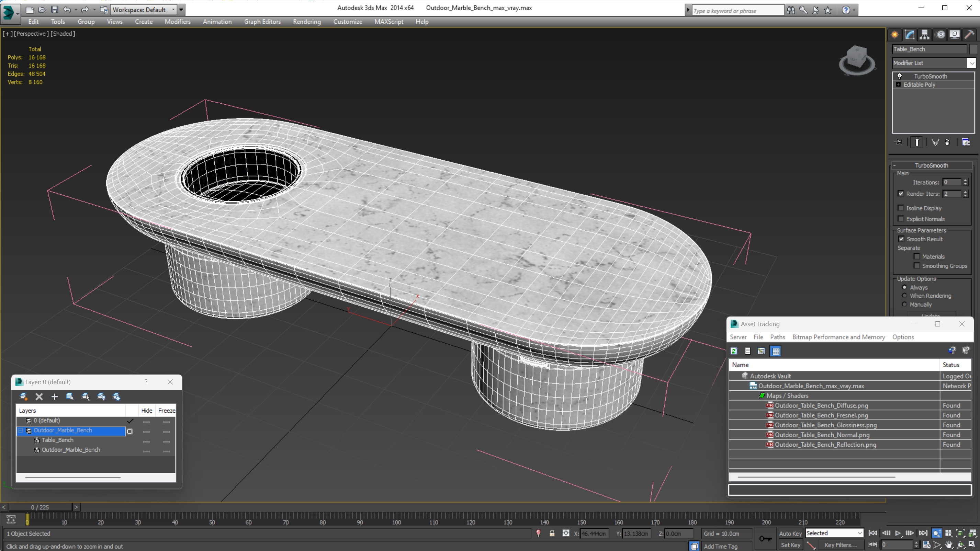The height and width of the screenshot is (551, 980).
Task: Open the Hierarchy command panel tab
Action: tap(924, 35)
